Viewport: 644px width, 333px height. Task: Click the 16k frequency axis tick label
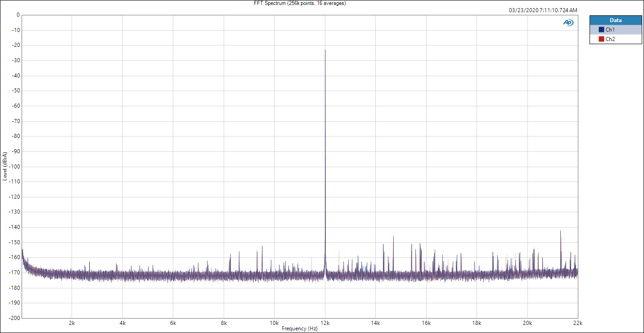coord(426,323)
